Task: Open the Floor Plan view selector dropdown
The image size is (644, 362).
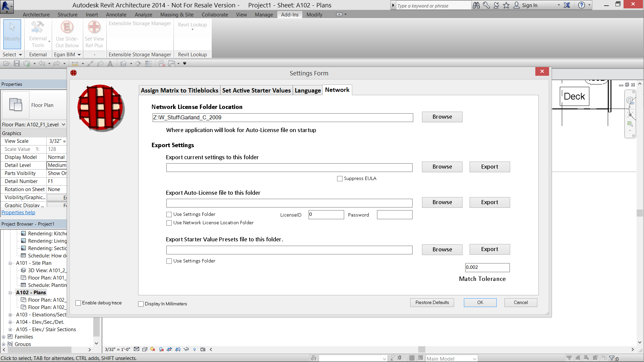Action: 63,125
